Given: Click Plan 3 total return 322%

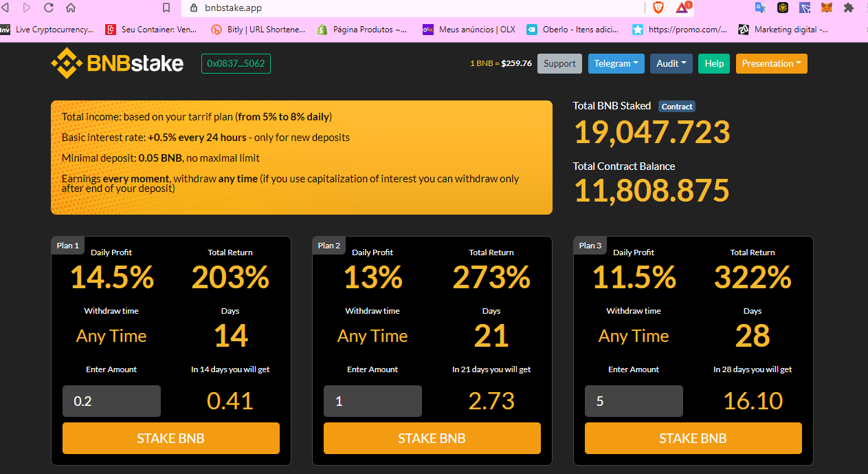Looking at the screenshot, I should point(753,277).
